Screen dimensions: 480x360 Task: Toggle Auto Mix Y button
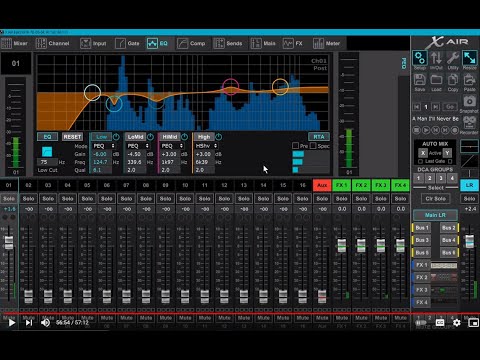tap(447, 153)
